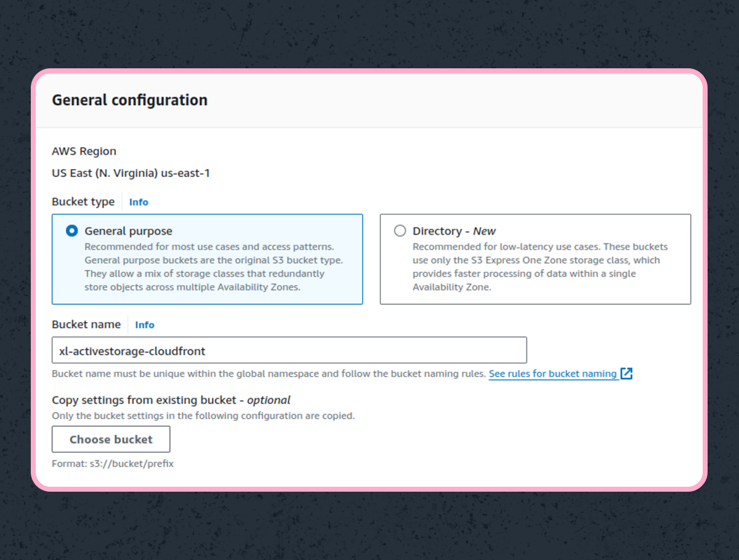Click the General purpose tile description text
This screenshot has width=739, height=560.
(x=213, y=266)
